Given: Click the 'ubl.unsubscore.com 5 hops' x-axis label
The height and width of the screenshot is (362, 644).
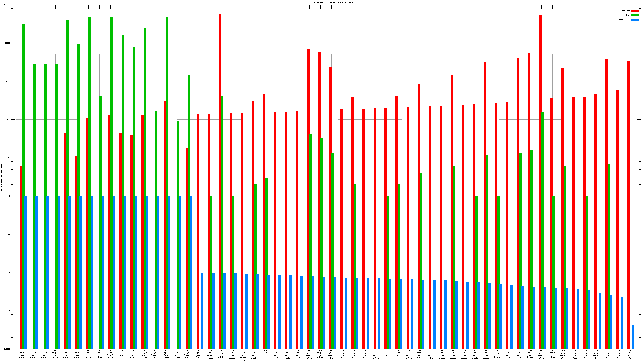Looking at the screenshot, I should (x=199, y=354).
